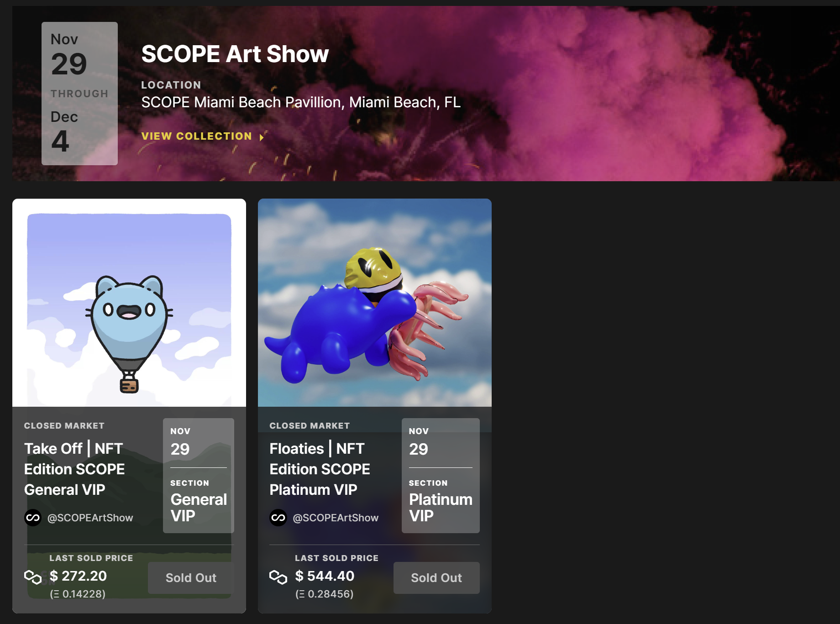
Task: Click the $ 272.20 last sold price
Action: (78, 576)
